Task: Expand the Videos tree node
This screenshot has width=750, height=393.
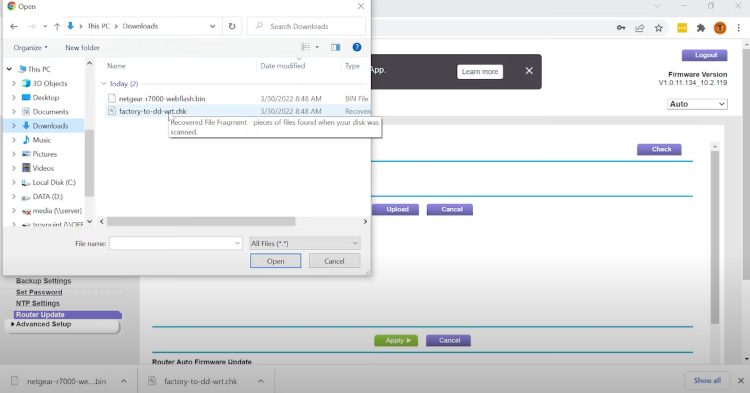Action: tap(13, 168)
